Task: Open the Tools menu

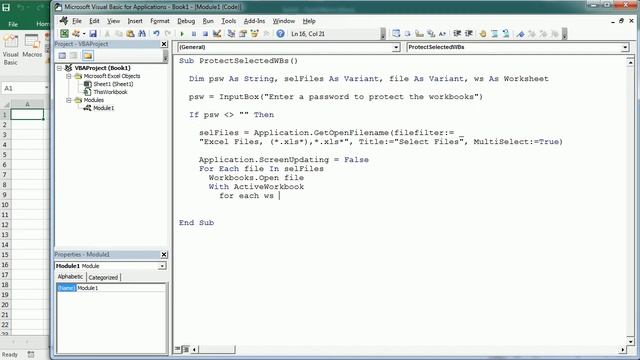Action: pos(229,21)
